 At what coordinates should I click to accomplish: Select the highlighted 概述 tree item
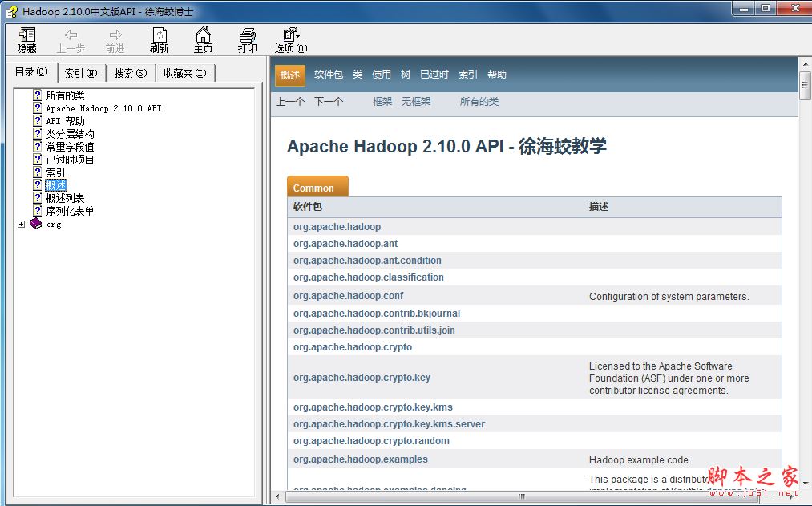pyautogui.click(x=55, y=185)
